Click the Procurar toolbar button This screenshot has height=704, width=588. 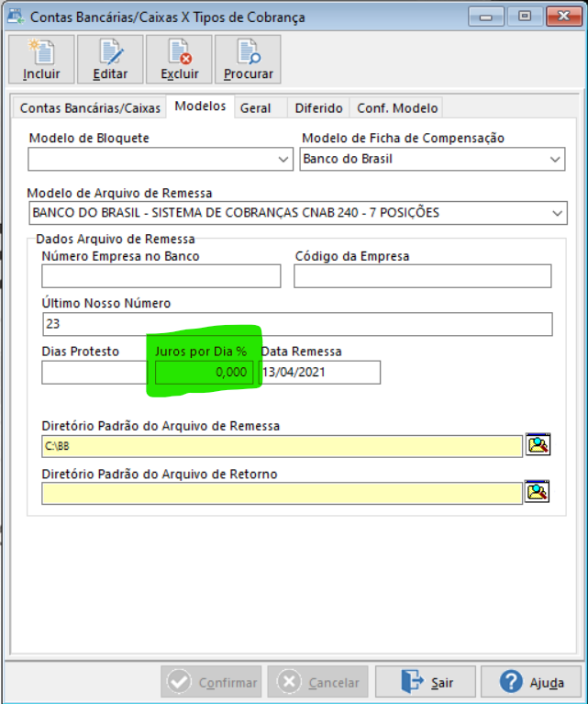(248, 60)
